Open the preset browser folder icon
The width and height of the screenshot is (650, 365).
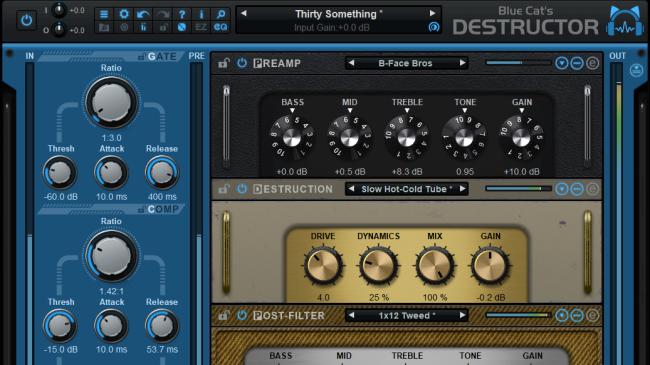click(104, 27)
